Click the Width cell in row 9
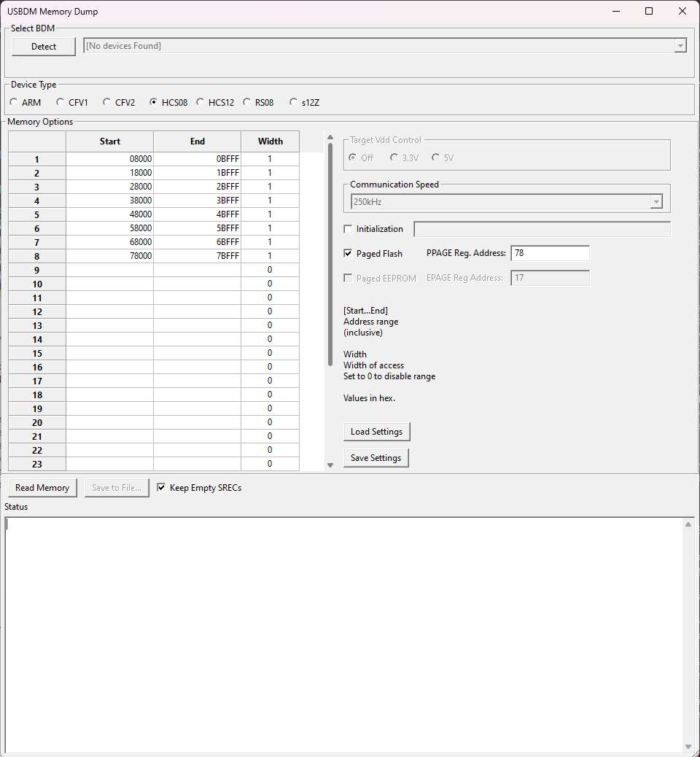This screenshot has height=757, width=700. (270, 270)
